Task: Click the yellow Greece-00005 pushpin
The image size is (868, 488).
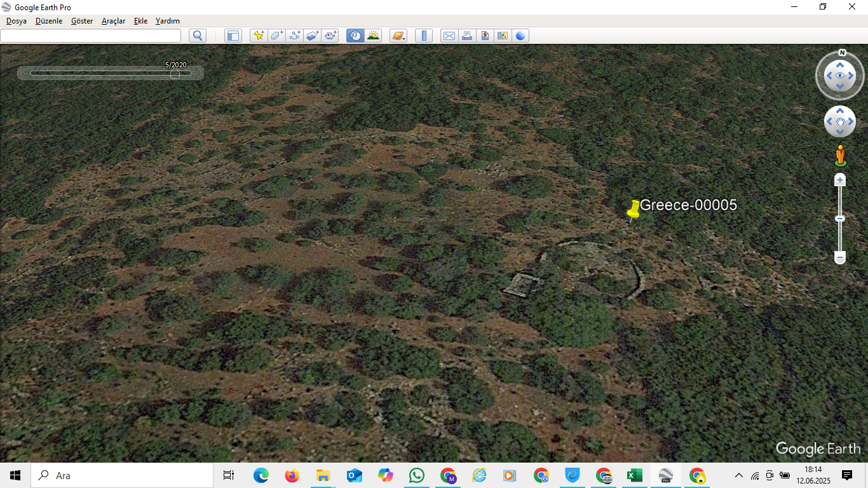Action: click(633, 210)
